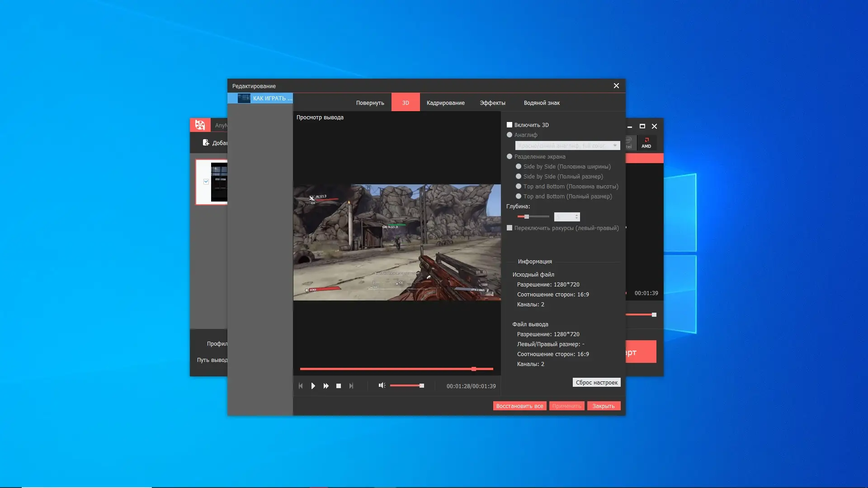This screenshot has width=868, height=488.
Task: Toggle Переключить ракурсы (левый-правый) checkbox
Action: [x=509, y=228]
